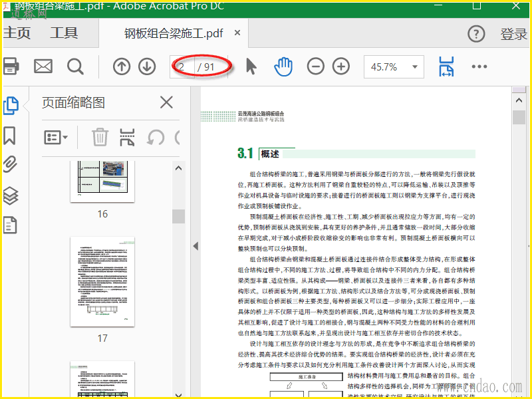
Task: Click thumbnail panel scroll up arrow
Action: [x=178, y=168]
